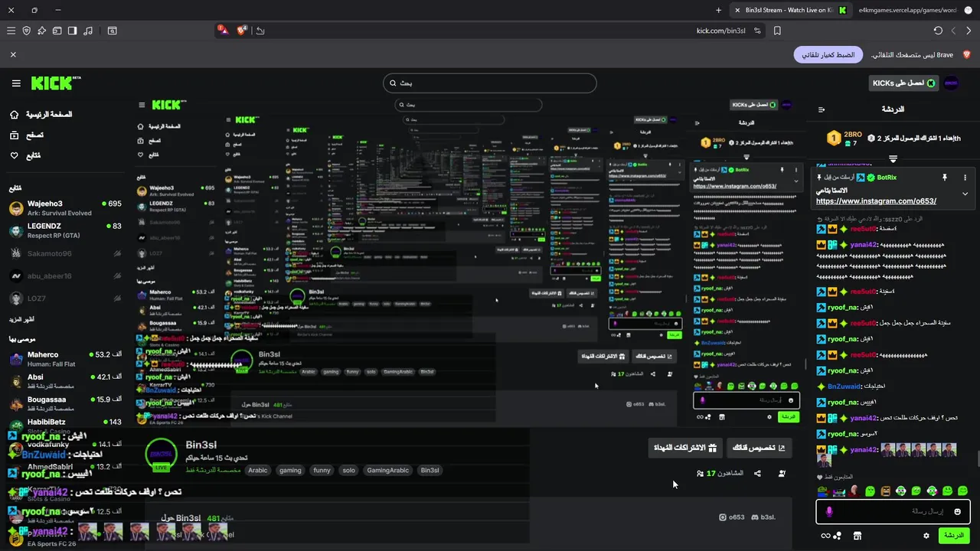Open Brave Shields lion icon
The width and height of the screenshot is (980, 551).
click(242, 31)
